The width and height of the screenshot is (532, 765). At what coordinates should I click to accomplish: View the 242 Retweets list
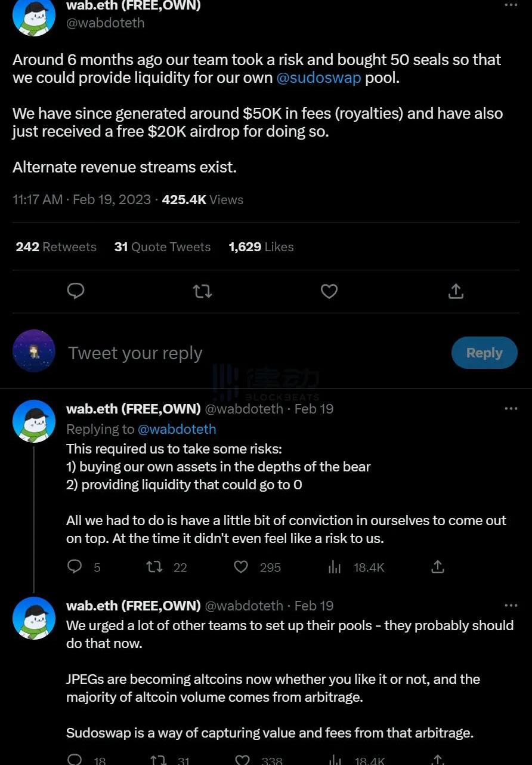pyautogui.click(x=56, y=247)
